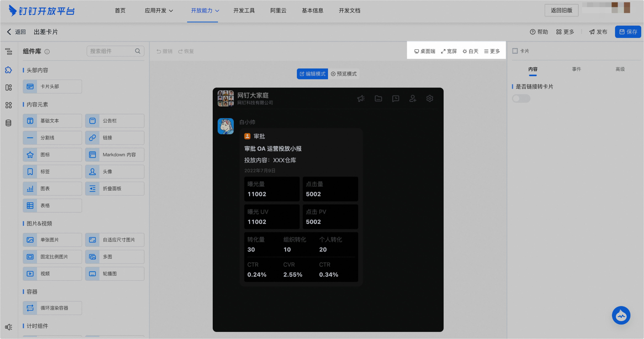Open the 更多 menu in preview toolbar
Image resolution: width=644 pixels, height=339 pixels.
click(492, 51)
